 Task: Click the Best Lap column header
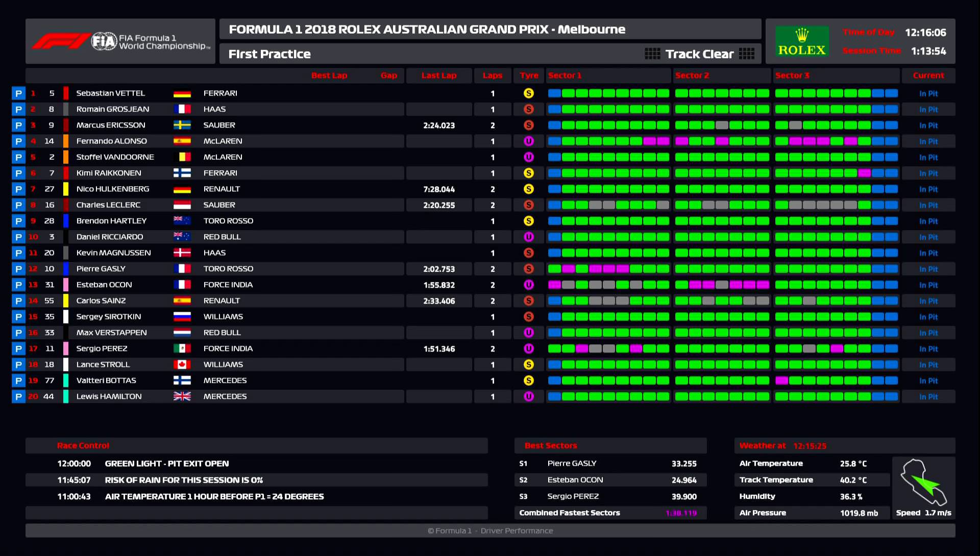329,75
